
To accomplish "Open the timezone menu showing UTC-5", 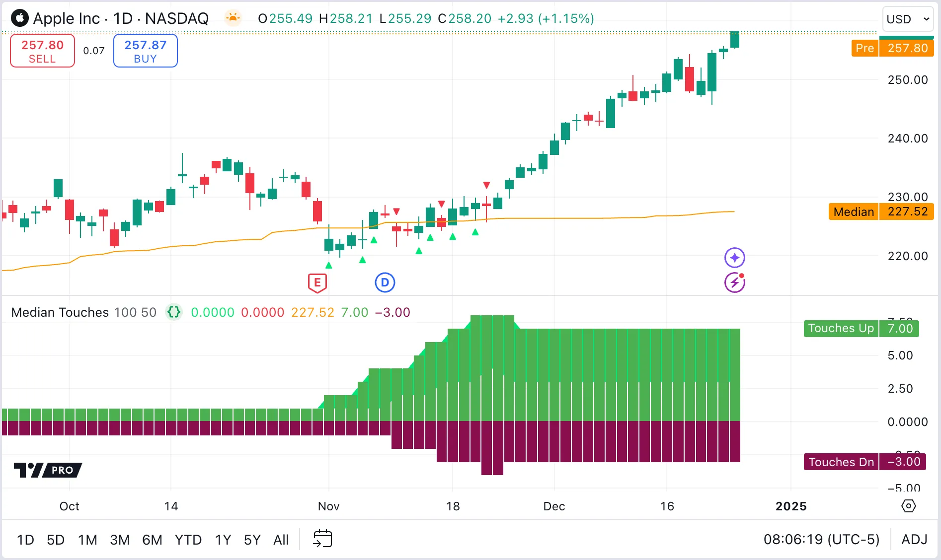I will pyautogui.click(x=821, y=539).
